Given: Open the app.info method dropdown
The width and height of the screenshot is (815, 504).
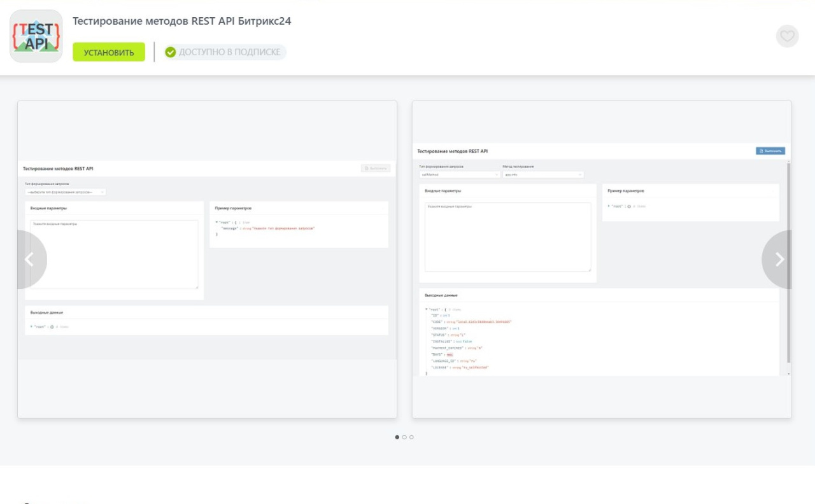Looking at the screenshot, I should 542,174.
